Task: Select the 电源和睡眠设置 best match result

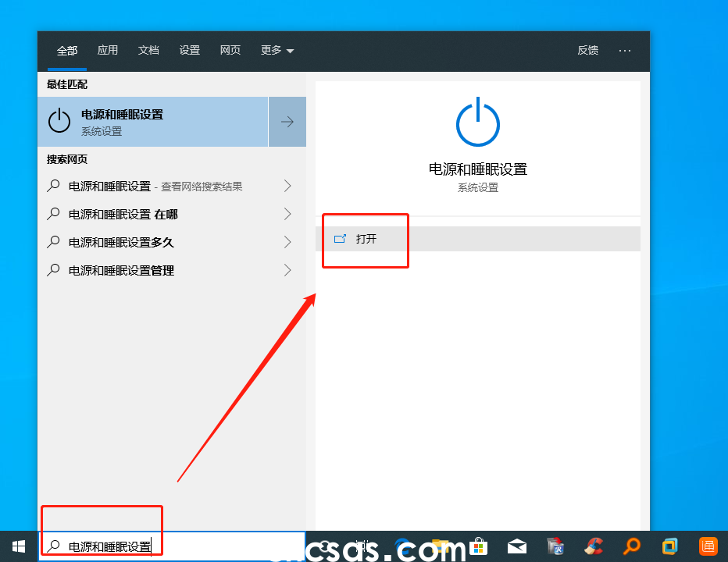Action: pos(153,122)
